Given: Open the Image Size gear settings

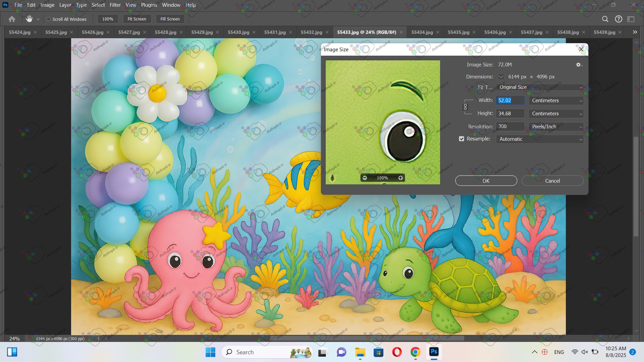Looking at the screenshot, I should click(x=579, y=65).
